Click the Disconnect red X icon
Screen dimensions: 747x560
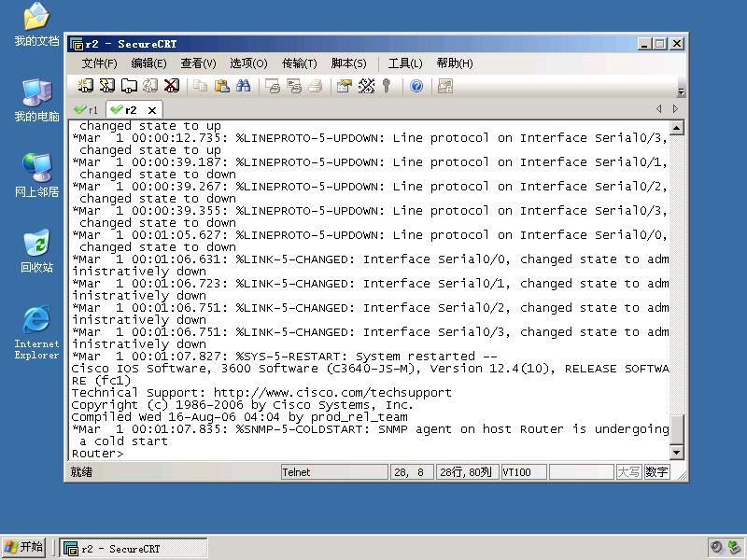click(172, 86)
